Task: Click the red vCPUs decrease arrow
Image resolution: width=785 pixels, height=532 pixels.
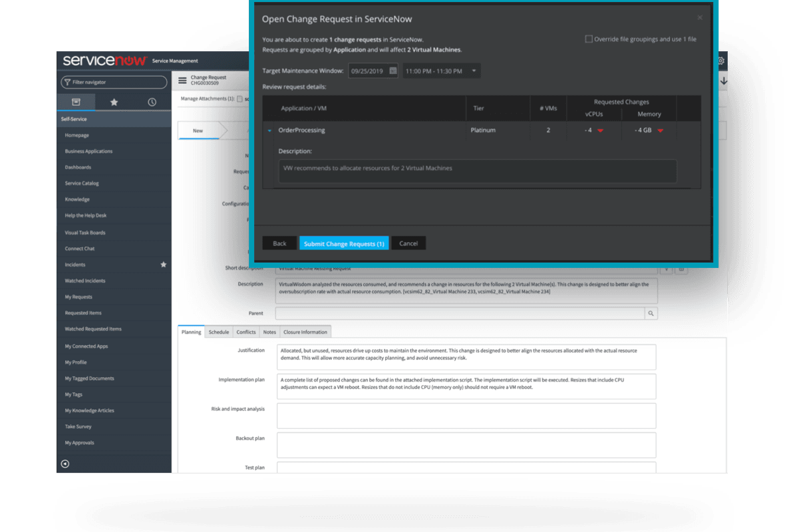Action: point(600,130)
